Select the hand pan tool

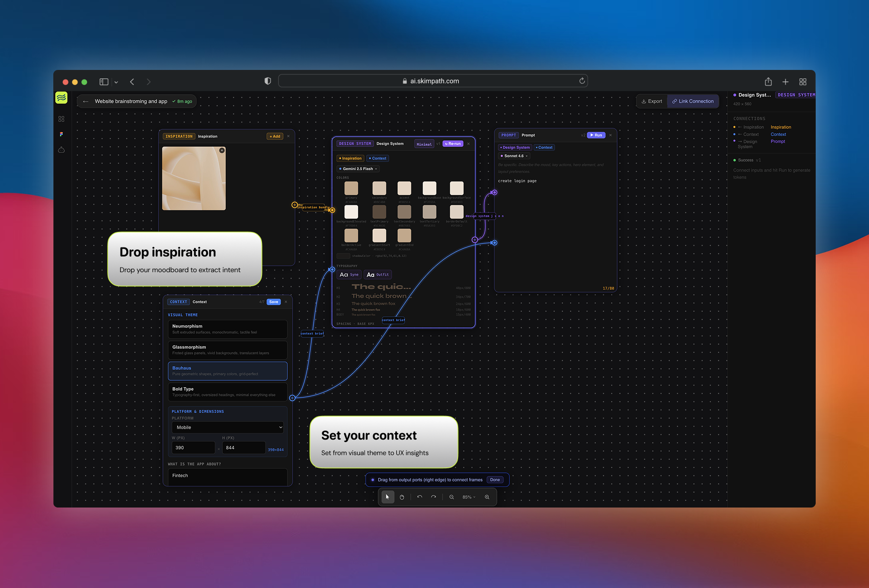[x=402, y=497]
